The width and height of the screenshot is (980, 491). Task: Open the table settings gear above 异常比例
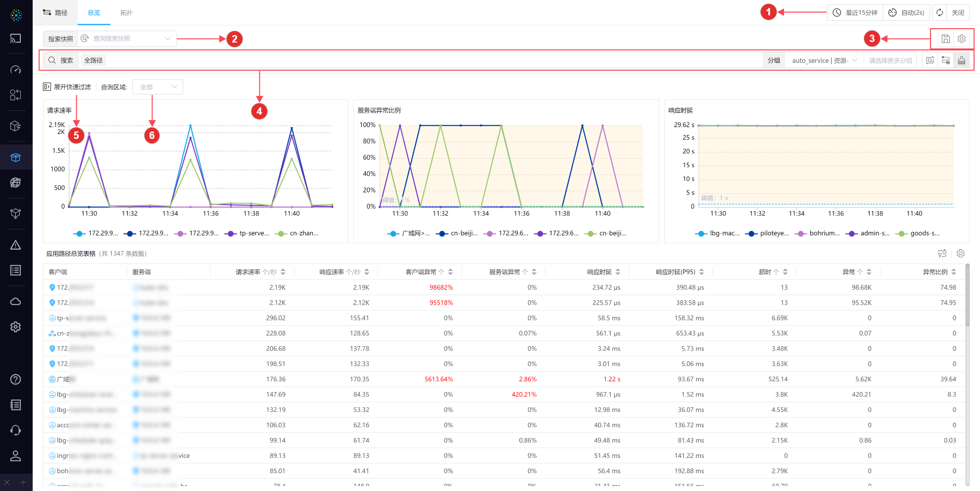point(960,254)
